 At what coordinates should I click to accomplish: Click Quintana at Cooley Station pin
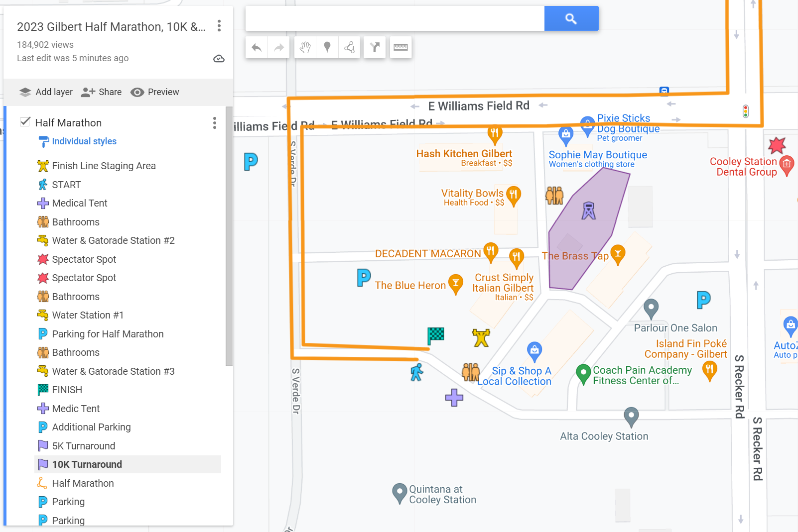[399, 493]
